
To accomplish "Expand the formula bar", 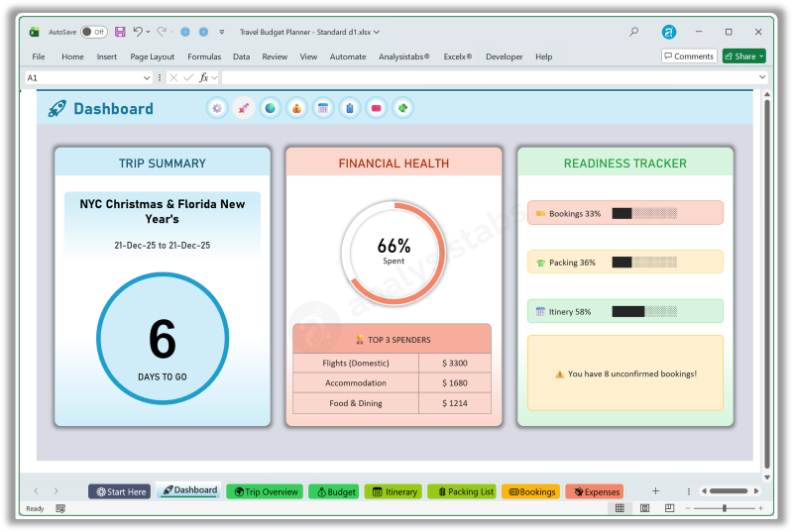I will coord(762,77).
